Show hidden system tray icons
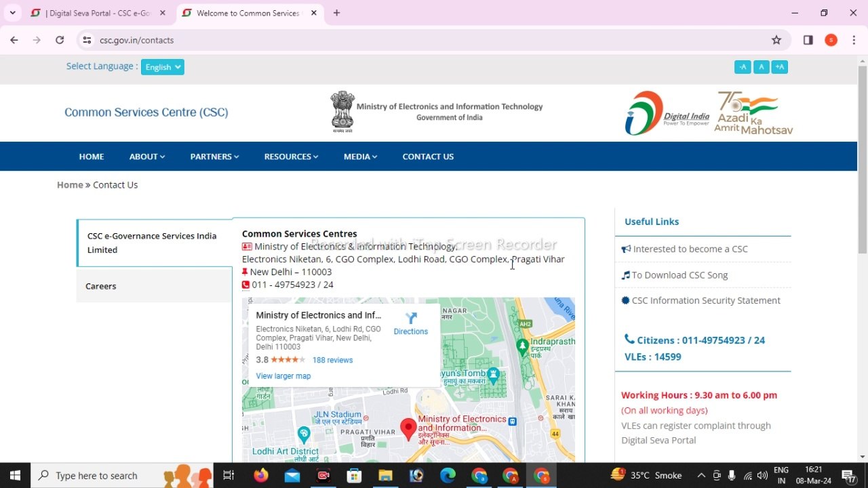 pyautogui.click(x=701, y=475)
